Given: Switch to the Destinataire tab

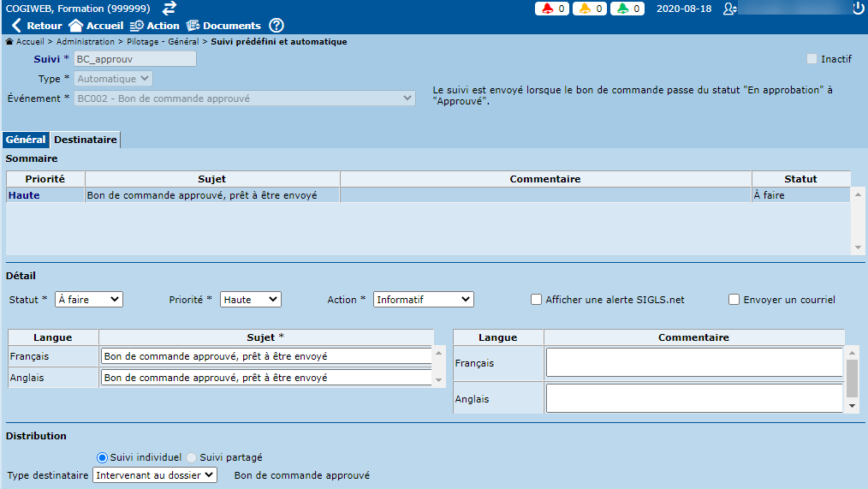Looking at the screenshot, I should [85, 140].
